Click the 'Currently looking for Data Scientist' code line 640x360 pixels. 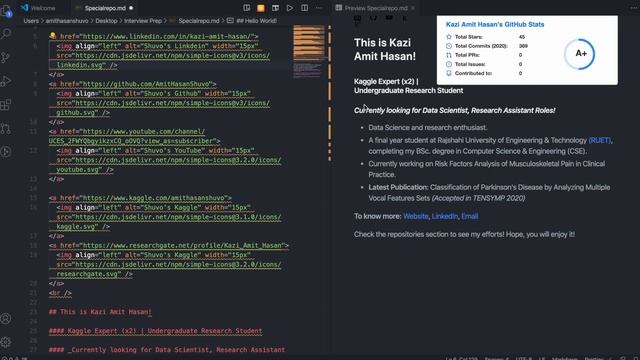coord(167,349)
